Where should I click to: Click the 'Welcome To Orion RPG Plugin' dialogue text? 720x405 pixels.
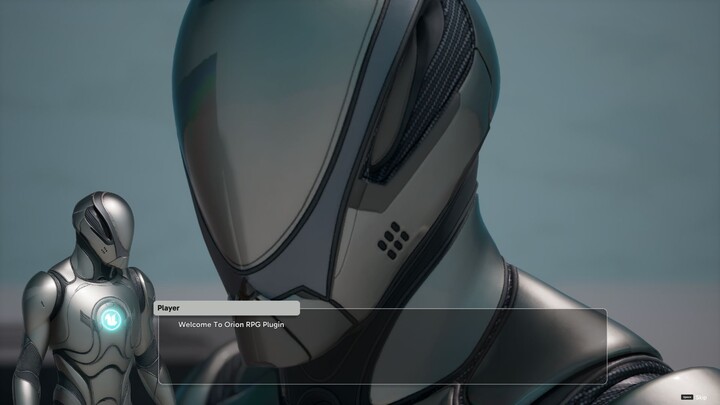pos(231,325)
